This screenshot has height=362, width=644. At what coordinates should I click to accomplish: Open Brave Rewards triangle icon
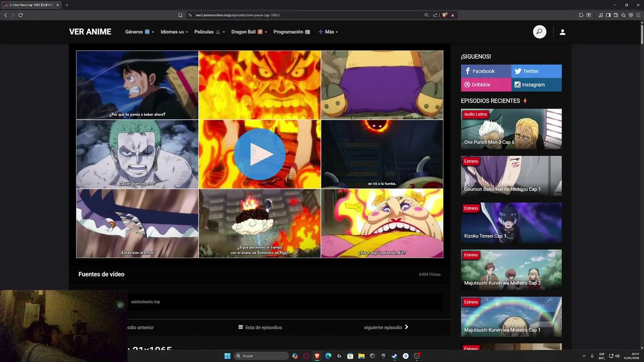tap(452, 15)
